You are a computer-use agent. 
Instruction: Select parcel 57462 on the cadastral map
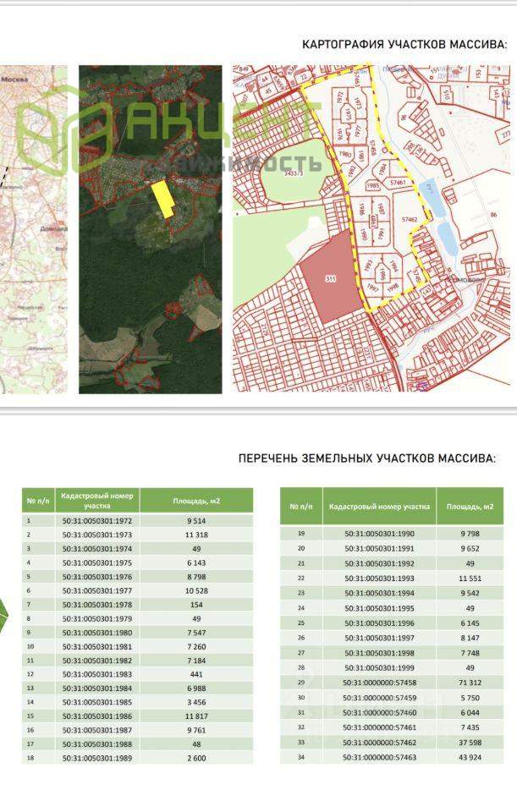(x=410, y=219)
